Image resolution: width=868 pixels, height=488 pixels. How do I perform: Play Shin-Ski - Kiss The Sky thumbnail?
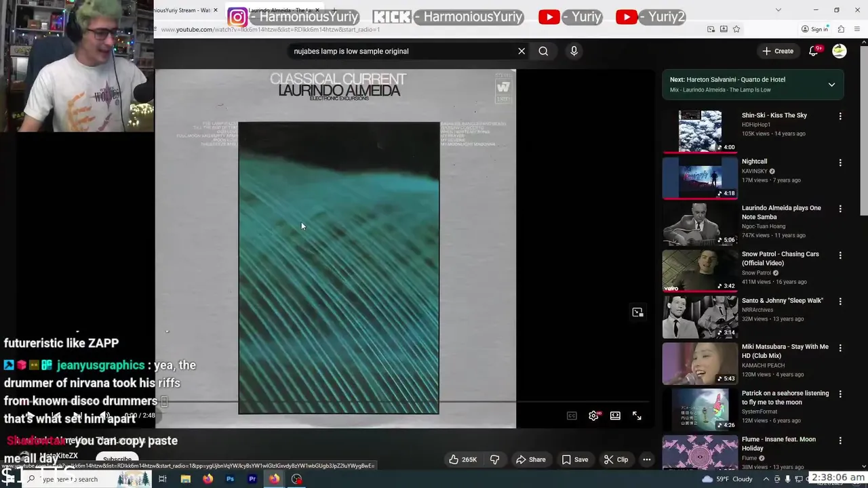click(x=700, y=131)
